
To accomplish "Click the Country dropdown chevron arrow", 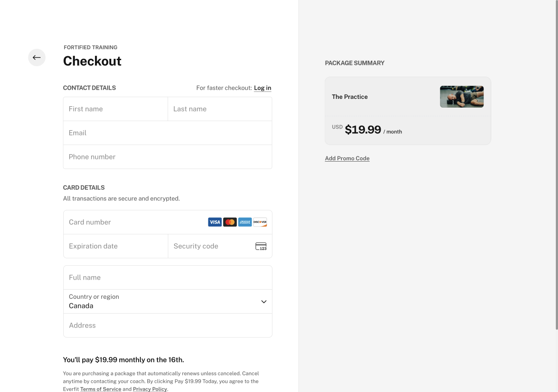I will tap(264, 301).
